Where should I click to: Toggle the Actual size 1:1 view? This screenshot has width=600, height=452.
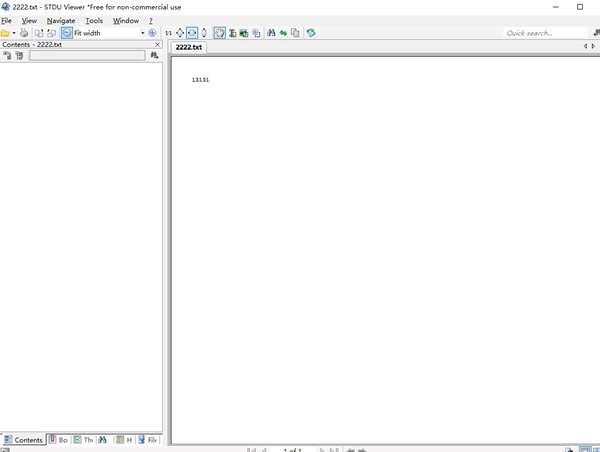tap(168, 33)
